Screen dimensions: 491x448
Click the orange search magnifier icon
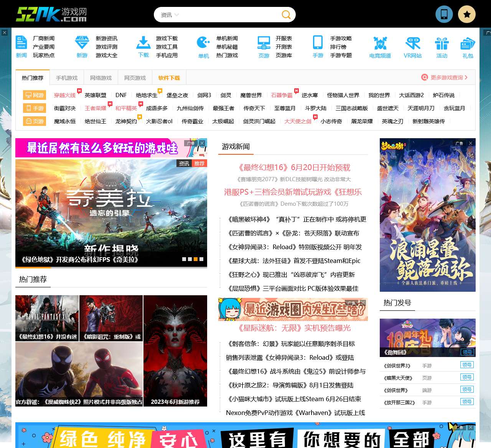coord(286,15)
